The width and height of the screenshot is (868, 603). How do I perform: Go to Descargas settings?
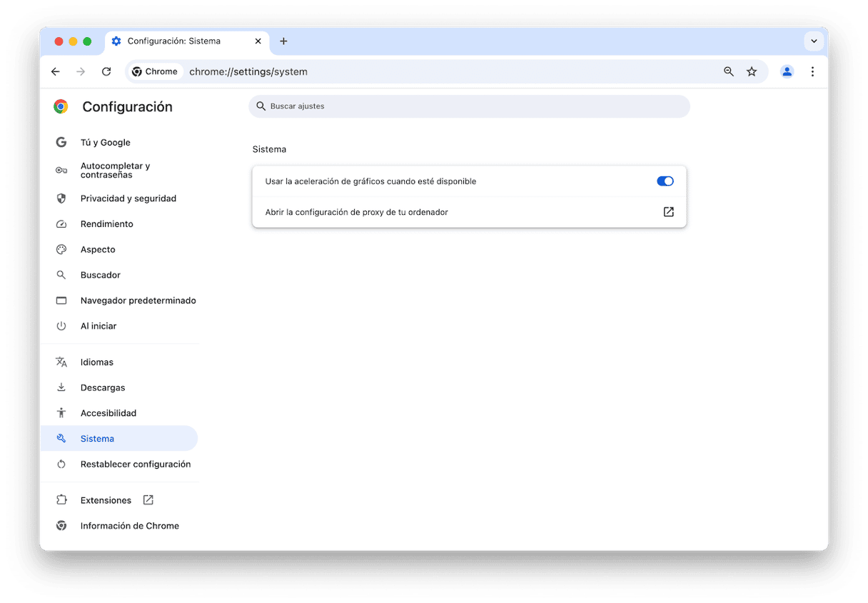coord(118,387)
